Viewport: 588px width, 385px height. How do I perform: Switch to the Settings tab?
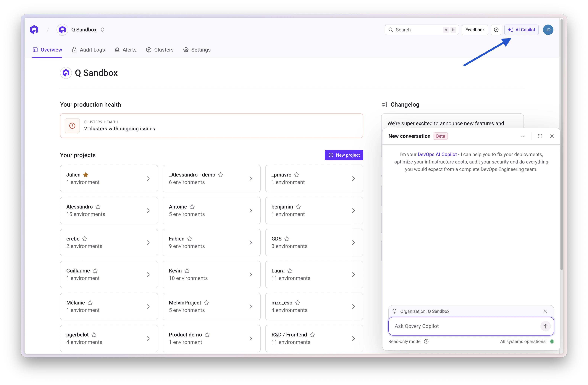click(x=197, y=50)
